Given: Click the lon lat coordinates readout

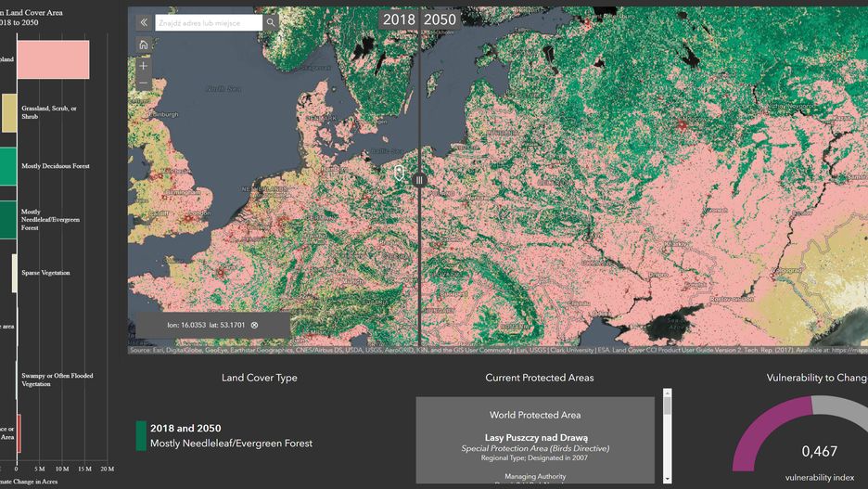Looking at the screenshot, I should 206,325.
